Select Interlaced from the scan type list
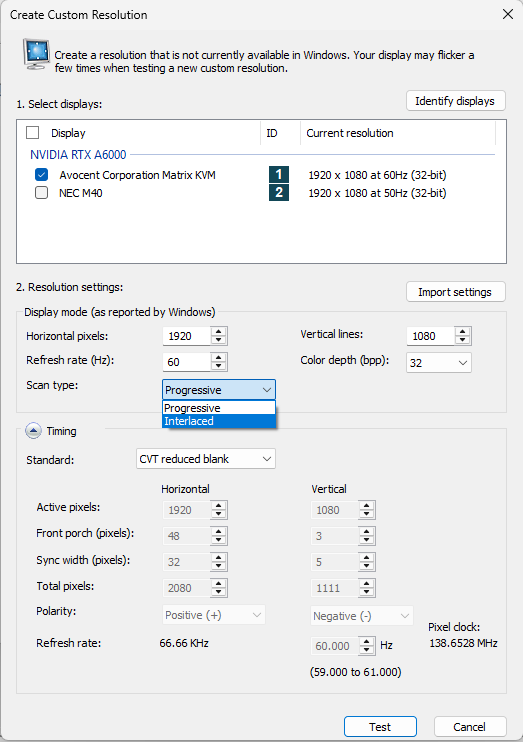 coord(219,421)
